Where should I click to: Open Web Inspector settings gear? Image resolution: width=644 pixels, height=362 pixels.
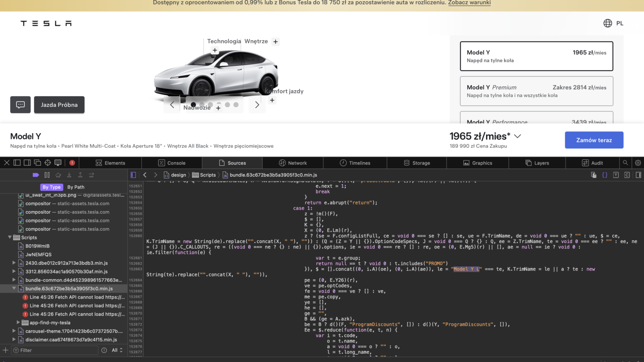(x=638, y=163)
